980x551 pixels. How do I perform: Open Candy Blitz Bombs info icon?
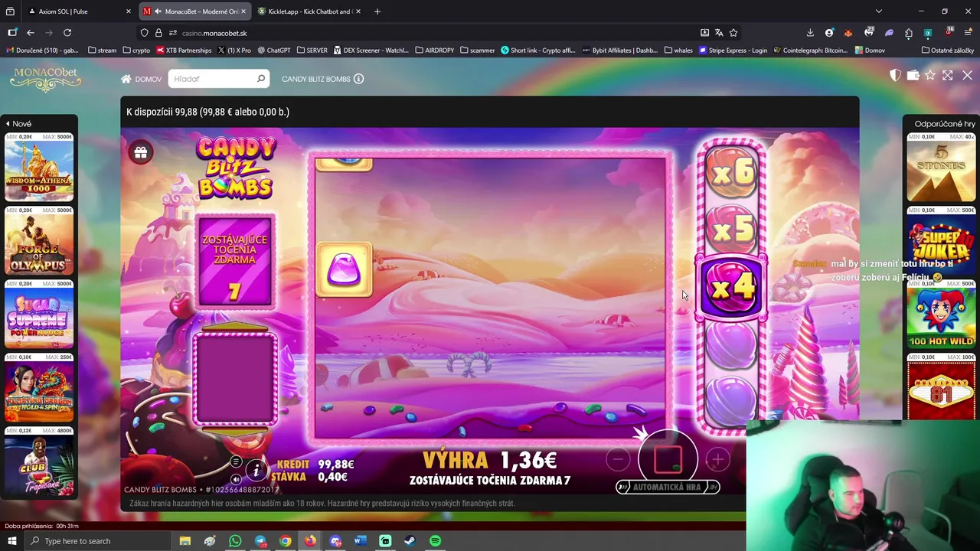point(358,79)
